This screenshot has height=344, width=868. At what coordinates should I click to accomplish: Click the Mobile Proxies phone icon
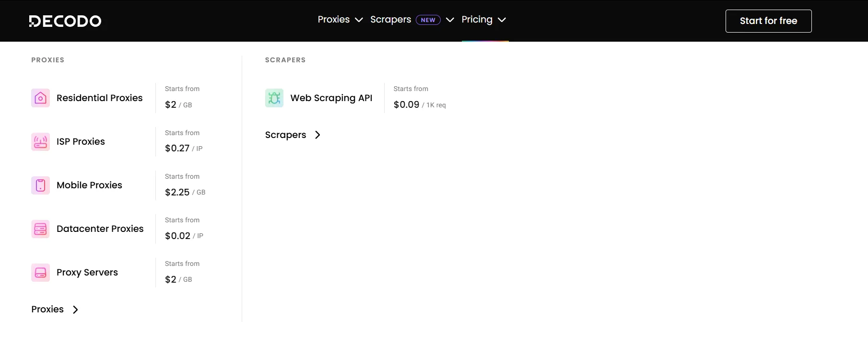point(41,185)
